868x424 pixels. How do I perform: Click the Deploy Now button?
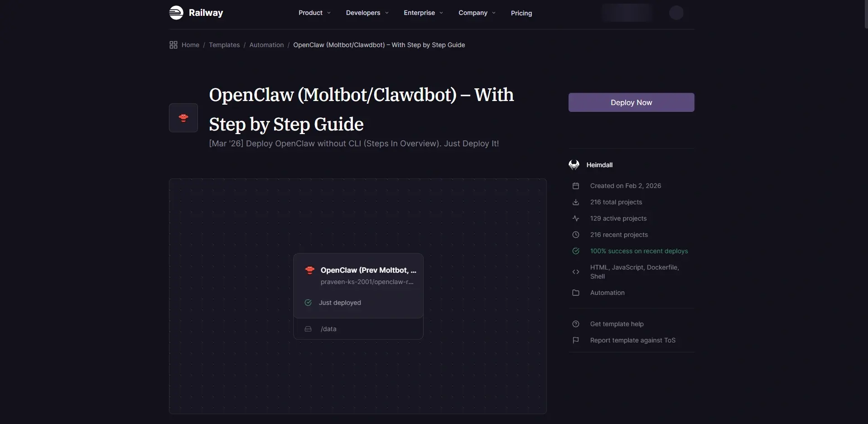(631, 102)
